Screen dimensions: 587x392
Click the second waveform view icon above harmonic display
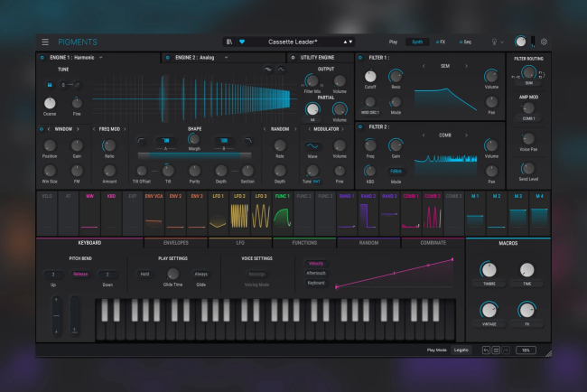(x=281, y=70)
